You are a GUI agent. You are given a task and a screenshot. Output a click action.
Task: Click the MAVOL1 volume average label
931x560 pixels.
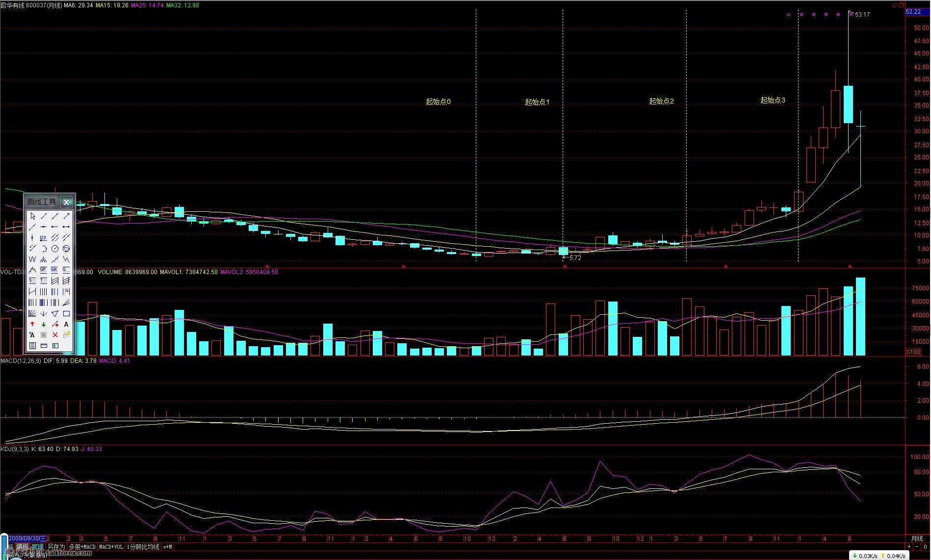pos(189,272)
